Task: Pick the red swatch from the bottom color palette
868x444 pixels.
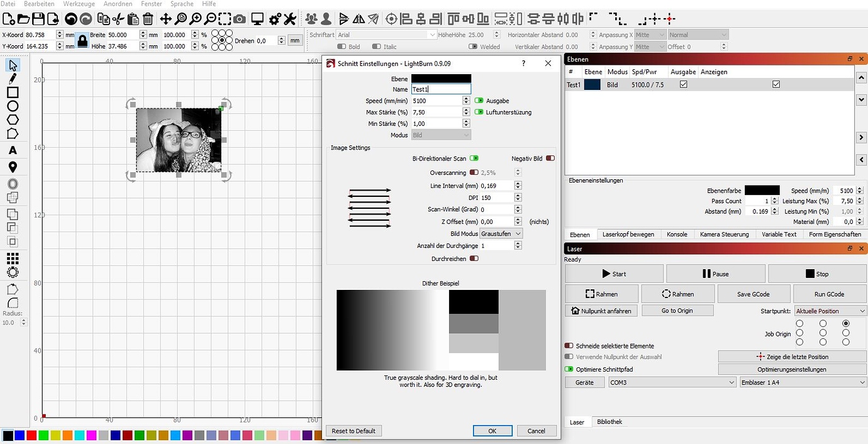Action: click(30, 435)
